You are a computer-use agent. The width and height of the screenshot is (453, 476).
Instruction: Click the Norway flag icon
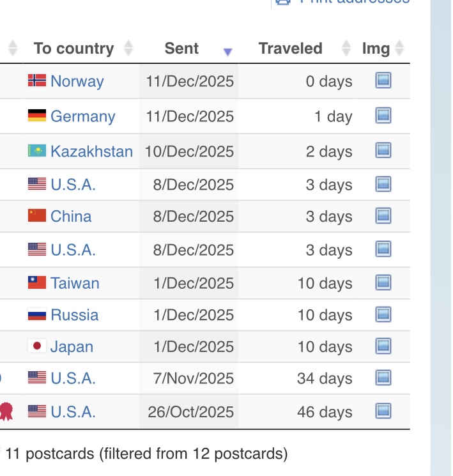pyautogui.click(x=37, y=81)
